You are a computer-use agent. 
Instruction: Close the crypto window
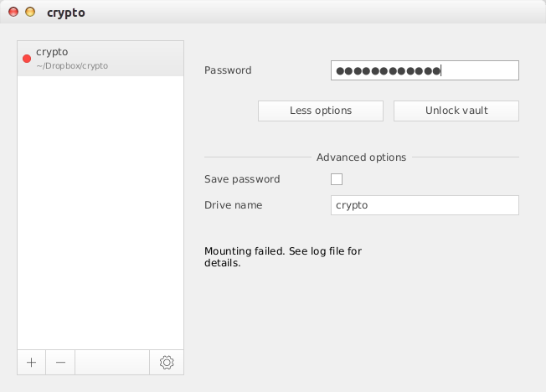click(14, 13)
